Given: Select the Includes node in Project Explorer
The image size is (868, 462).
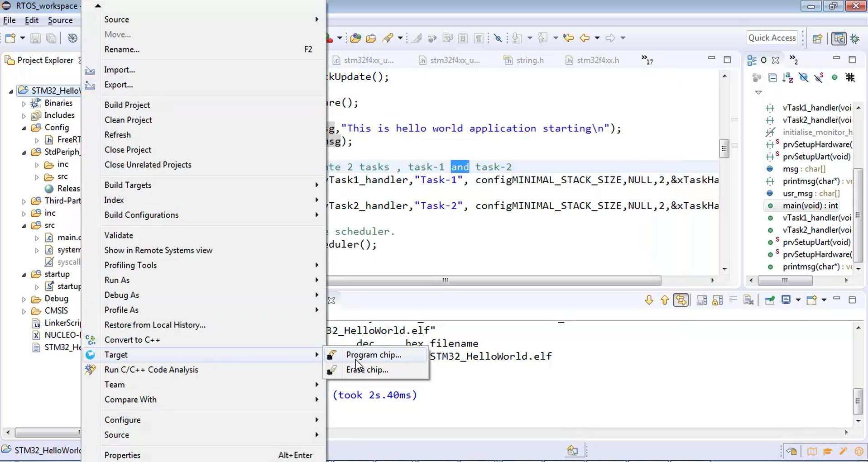Looking at the screenshot, I should pos(53,115).
